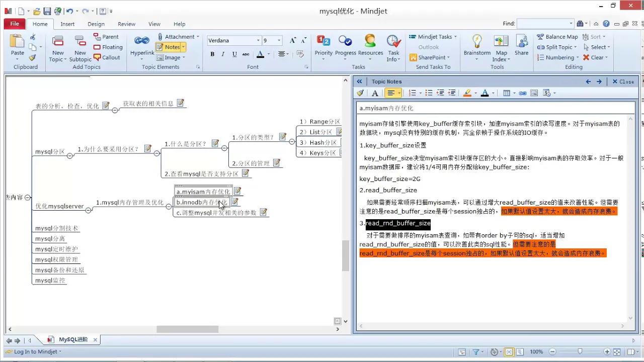Insert a New Topic
The height and width of the screenshot is (362, 644).
[58, 48]
